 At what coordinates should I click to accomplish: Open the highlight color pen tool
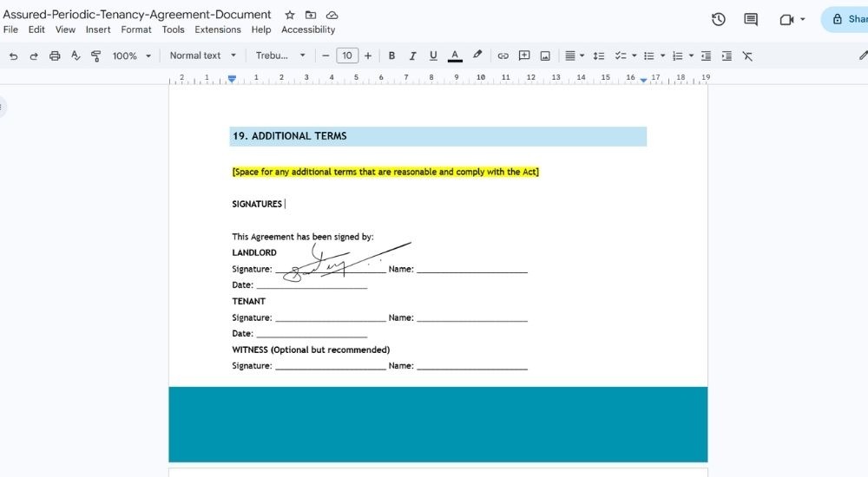(477, 55)
